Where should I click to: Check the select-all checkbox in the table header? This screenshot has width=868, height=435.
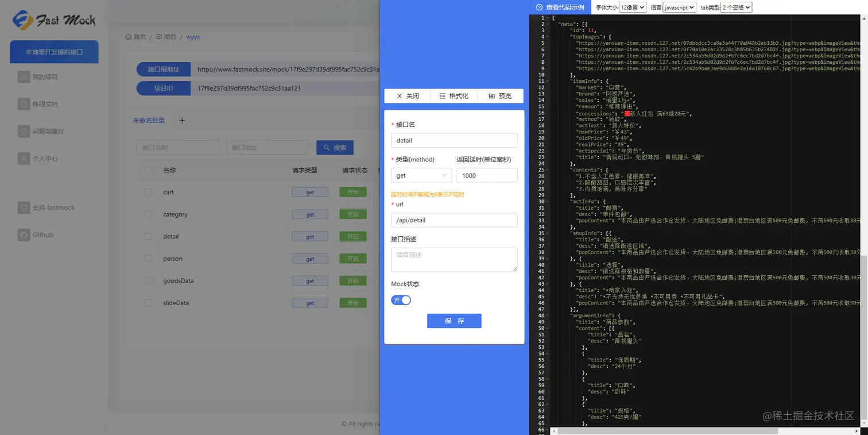coord(148,170)
